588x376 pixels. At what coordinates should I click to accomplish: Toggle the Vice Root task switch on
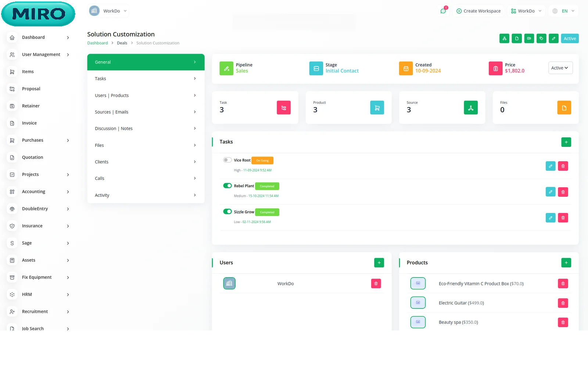click(x=227, y=160)
